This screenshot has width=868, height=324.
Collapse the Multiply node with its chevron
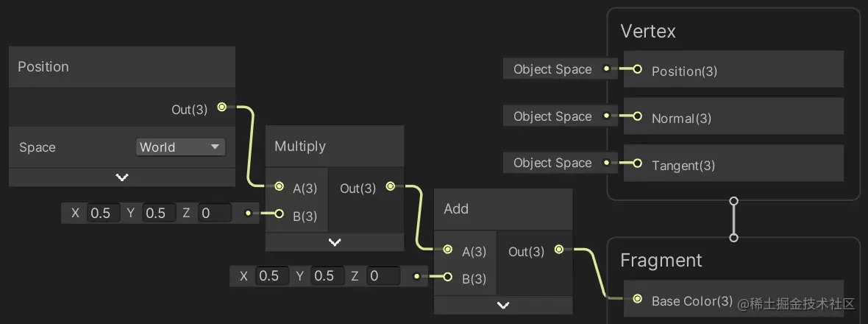click(x=335, y=242)
